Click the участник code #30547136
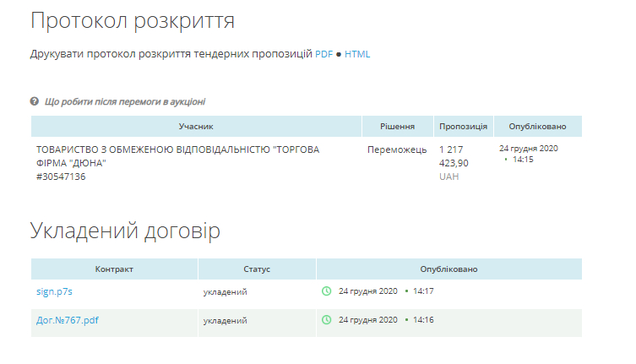This screenshot has width=636, height=364. point(61,177)
